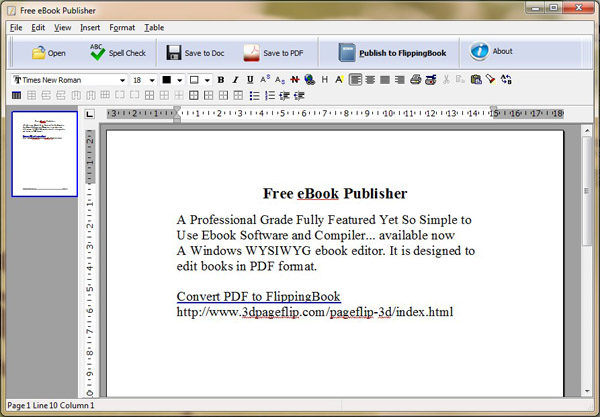This screenshot has height=417, width=600.
Task: Apply a numbered list
Action: [270, 95]
